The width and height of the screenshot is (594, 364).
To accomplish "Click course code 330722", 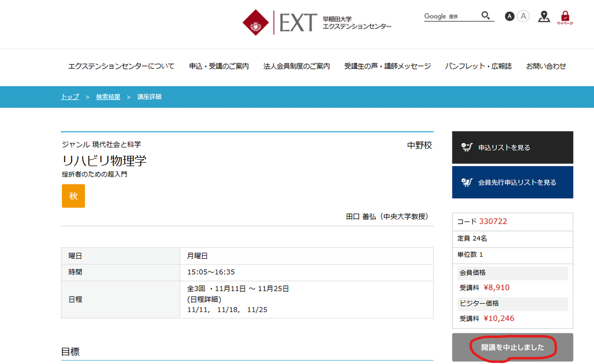I will (493, 222).
